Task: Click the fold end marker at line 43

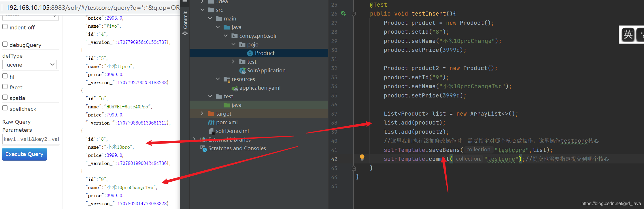Action: coord(354,168)
